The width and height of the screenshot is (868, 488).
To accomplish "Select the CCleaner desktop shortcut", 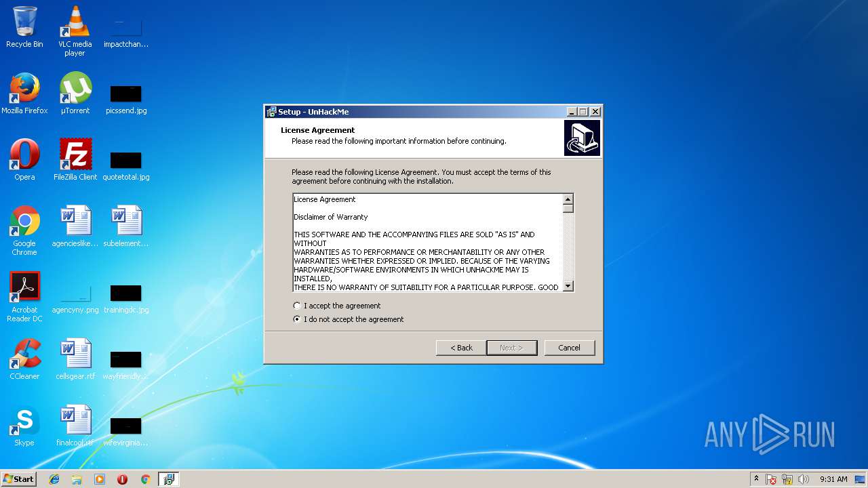I will click(x=24, y=359).
